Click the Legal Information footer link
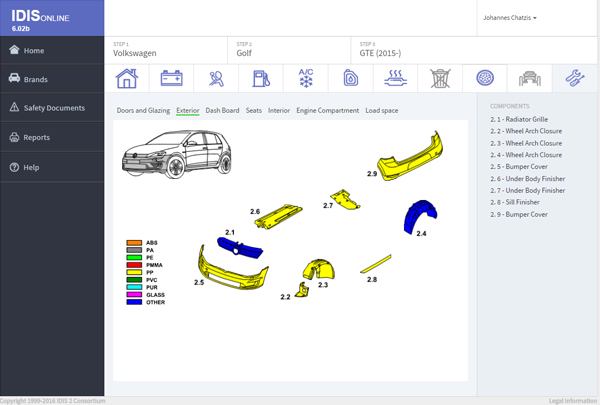This screenshot has width=600, height=405. [x=573, y=401]
